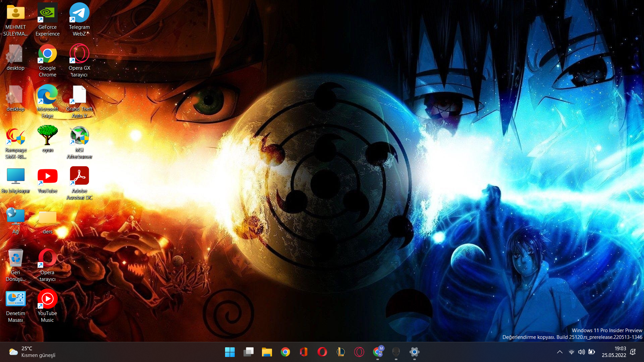644x362 pixels.
Task: Click the Bu bilgisayar desktop icon
Action: click(15, 176)
